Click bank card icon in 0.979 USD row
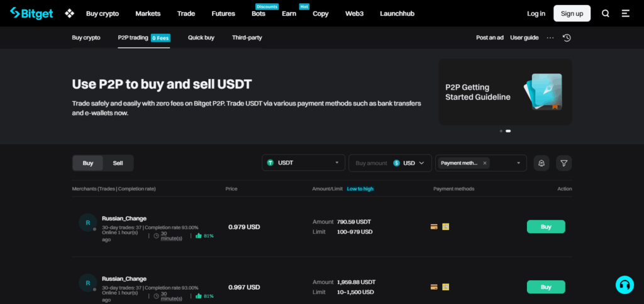Viewport: 644px width, 304px height. click(x=434, y=227)
